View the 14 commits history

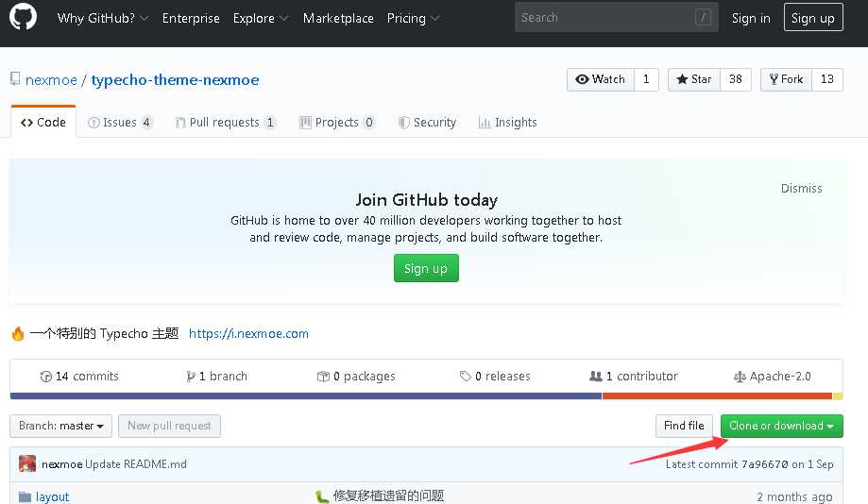click(79, 377)
